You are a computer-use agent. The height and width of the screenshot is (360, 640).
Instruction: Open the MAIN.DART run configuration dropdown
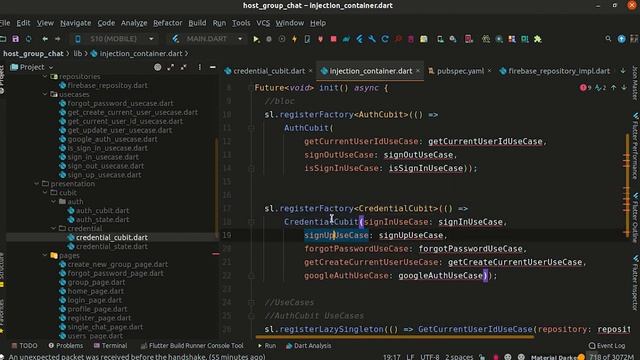click(207, 39)
